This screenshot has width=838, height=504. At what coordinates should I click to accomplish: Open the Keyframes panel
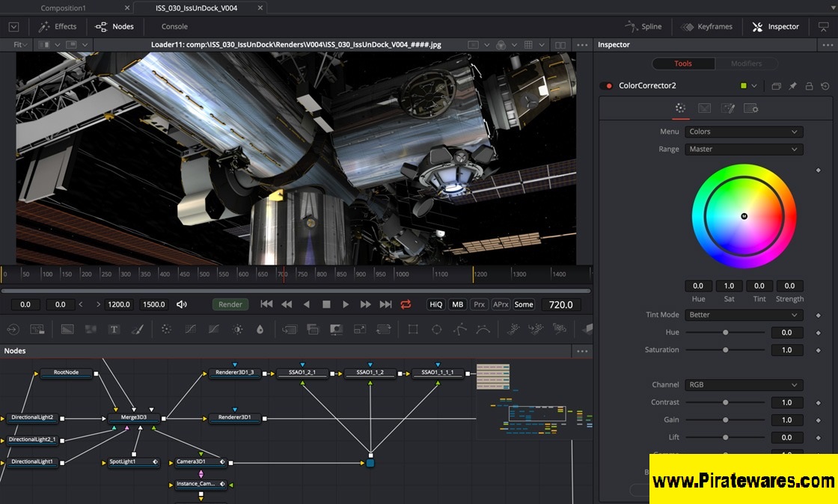point(706,27)
